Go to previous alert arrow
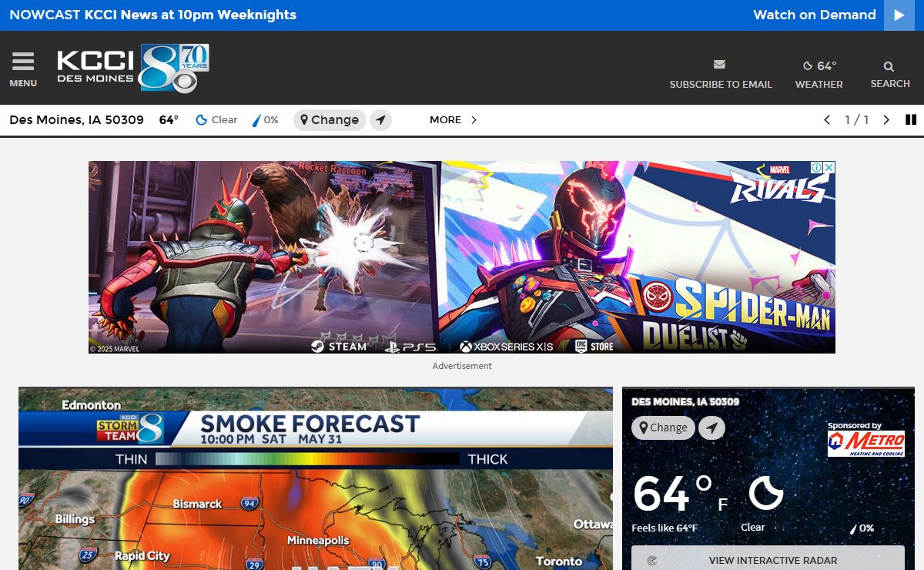The height and width of the screenshot is (570, 924). pyautogui.click(x=827, y=120)
